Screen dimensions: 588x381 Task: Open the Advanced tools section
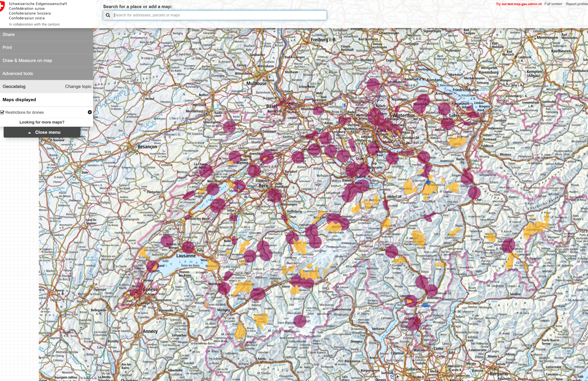[x=17, y=74]
